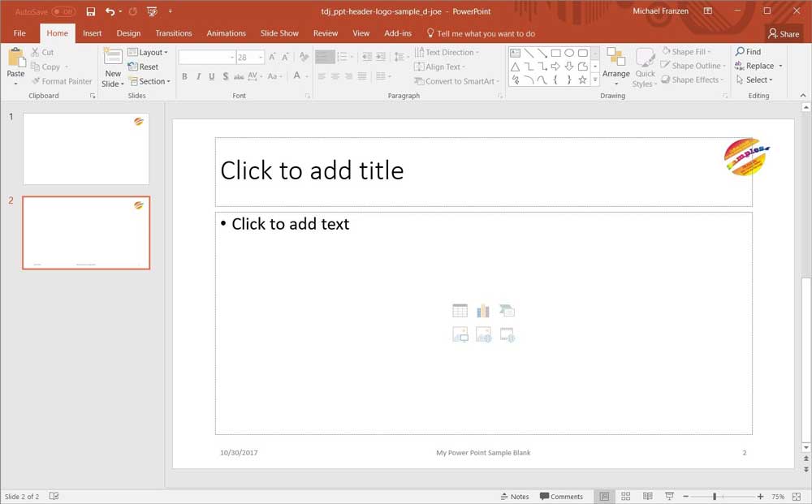The height and width of the screenshot is (504, 812).
Task: Open the font size dropdown
Action: point(261,58)
